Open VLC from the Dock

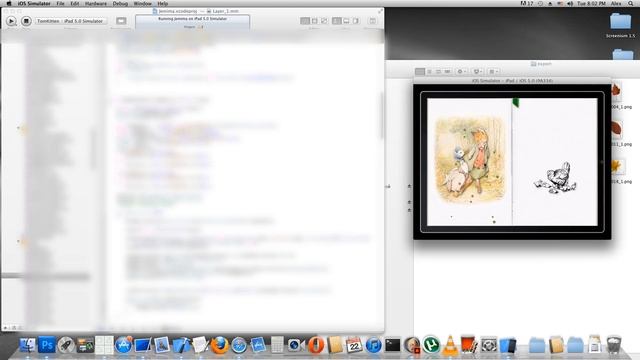tap(450, 345)
